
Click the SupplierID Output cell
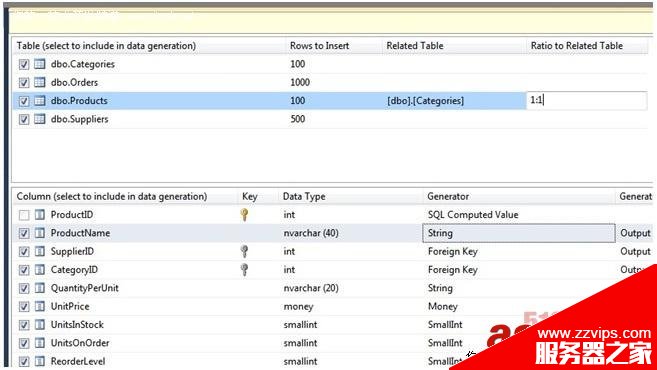tap(635, 252)
